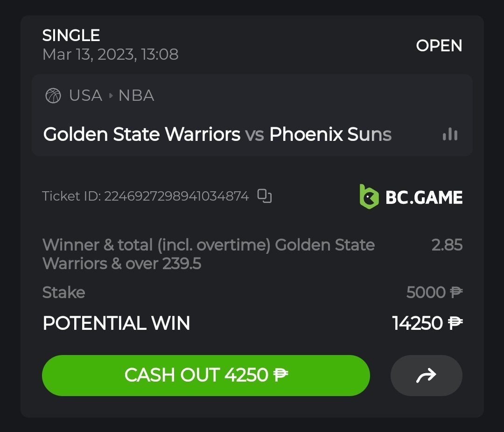This screenshot has height=432, width=504.
Task: Open Golden State Warriors vs Phoenix Suns match
Action: [217, 134]
